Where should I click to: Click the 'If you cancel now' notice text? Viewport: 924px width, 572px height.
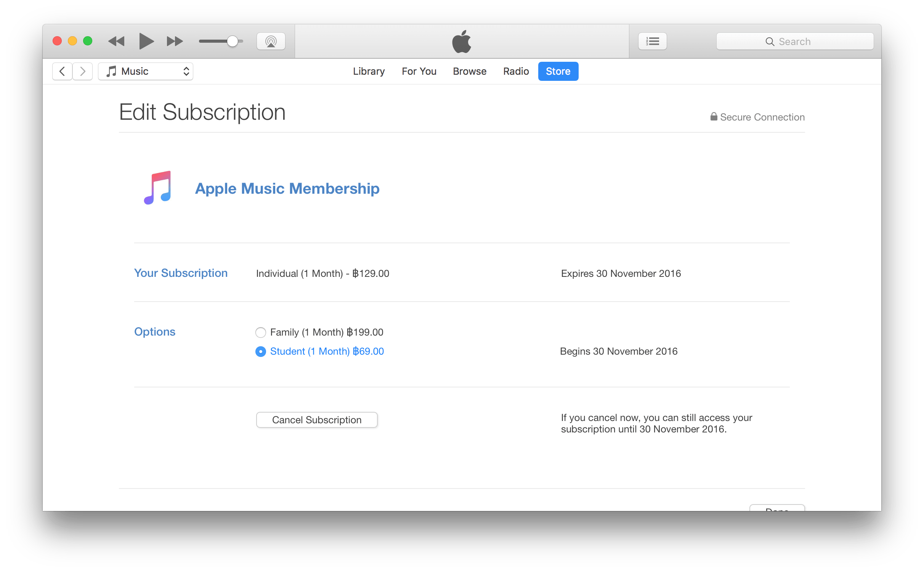click(656, 423)
